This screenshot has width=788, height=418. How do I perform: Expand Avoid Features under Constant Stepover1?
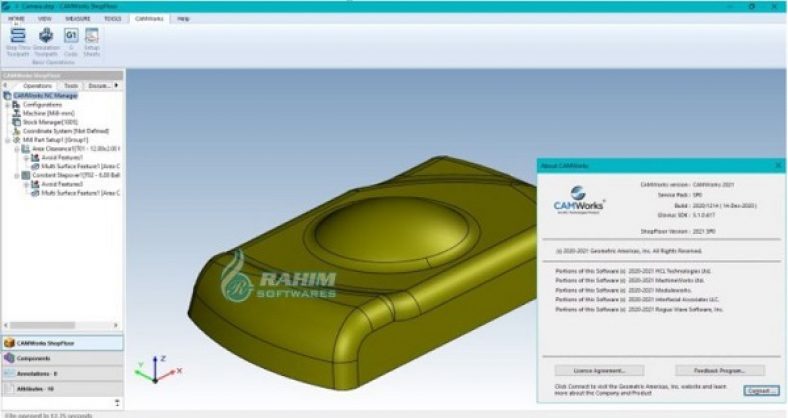26,184
